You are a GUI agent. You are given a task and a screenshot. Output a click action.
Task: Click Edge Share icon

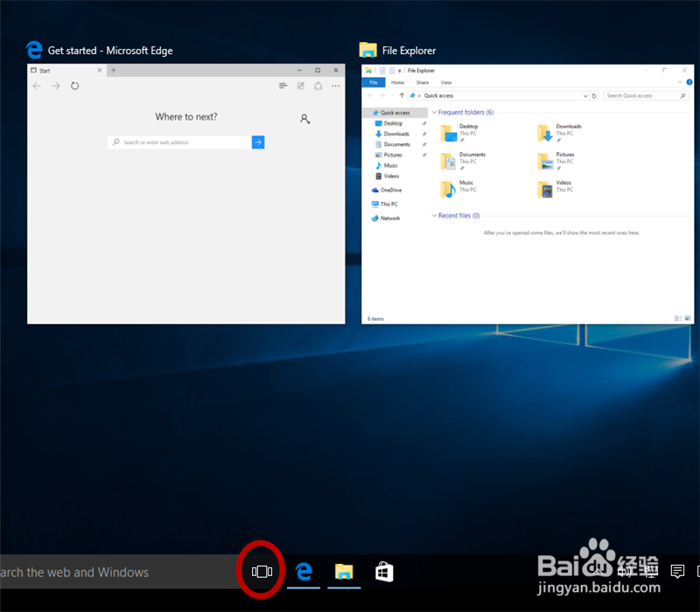[318, 86]
